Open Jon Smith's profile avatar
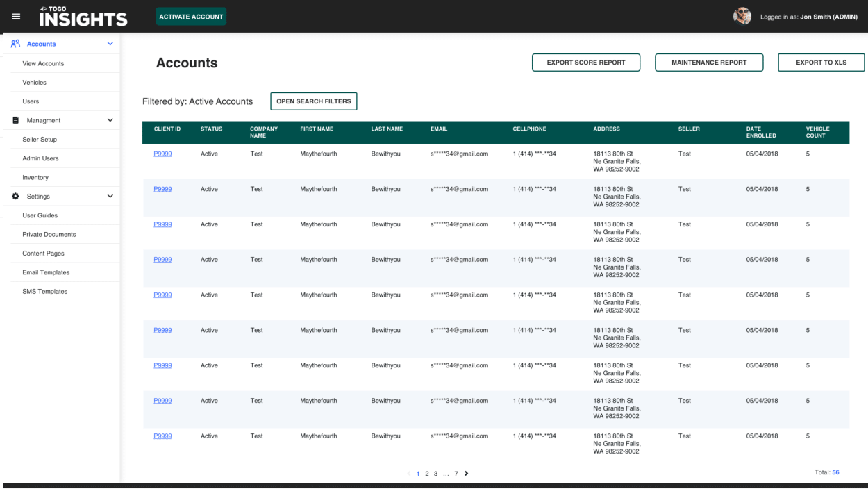Viewport: 868px width, 489px height. [742, 17]
